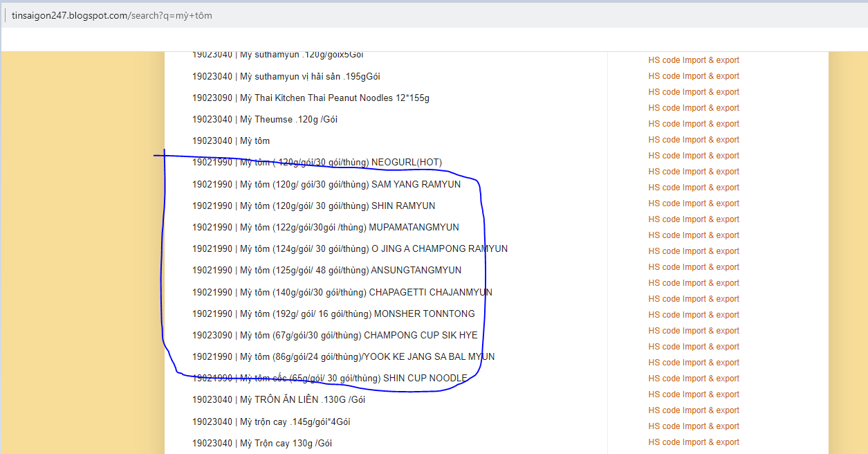
Task: Click the MONSHER TONNTONG entry
Action: [x=333, y=314]
